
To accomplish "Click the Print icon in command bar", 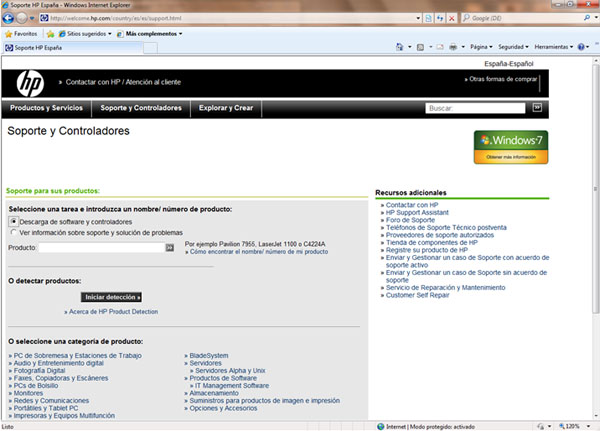I will [x=453, y=47].
